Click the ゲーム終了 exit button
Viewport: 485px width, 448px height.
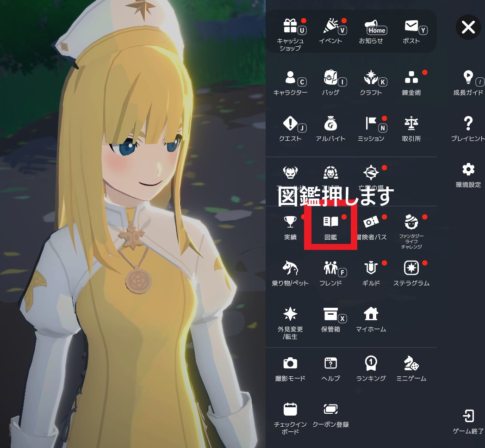tap(468, 416)
